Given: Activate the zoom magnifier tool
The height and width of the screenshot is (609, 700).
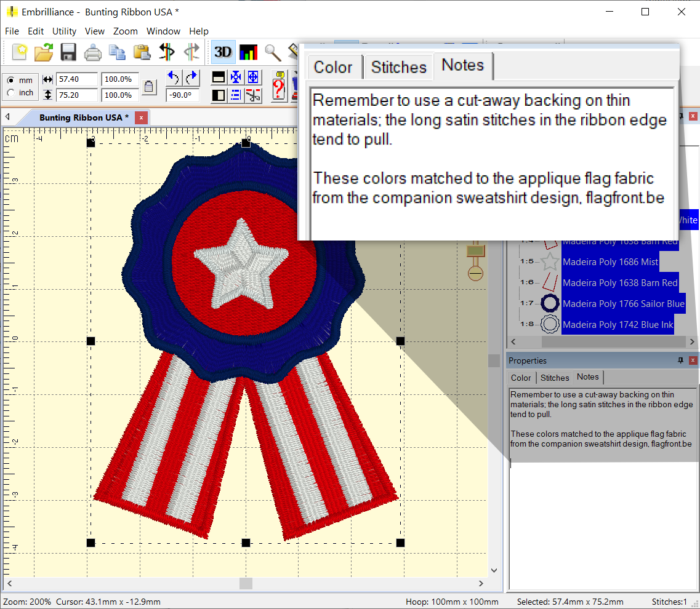Looking at the screenshot, I should coord(273,52).
